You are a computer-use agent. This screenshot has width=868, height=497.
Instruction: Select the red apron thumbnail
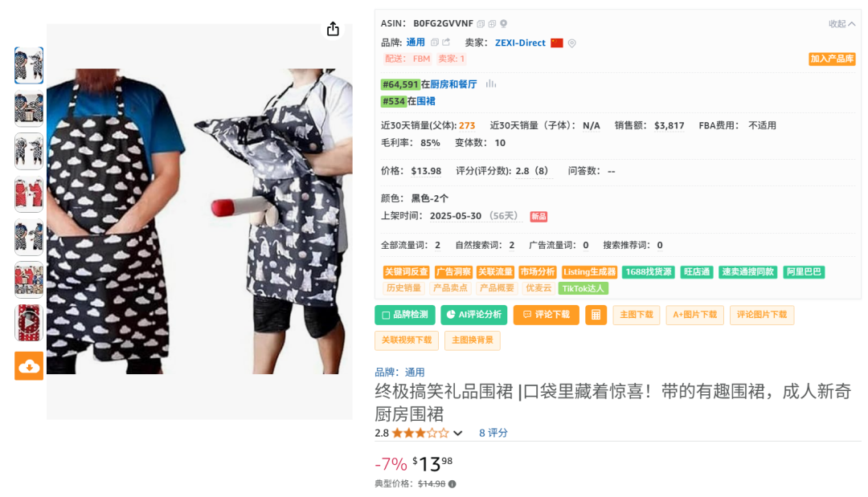(x=29, y=194)
